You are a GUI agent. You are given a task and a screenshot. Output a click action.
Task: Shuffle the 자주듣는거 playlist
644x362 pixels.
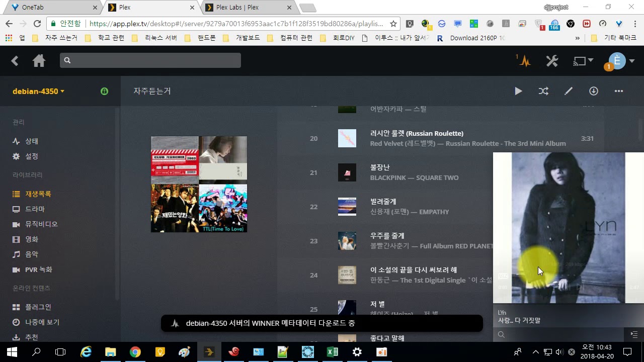(x=543, y=91)
